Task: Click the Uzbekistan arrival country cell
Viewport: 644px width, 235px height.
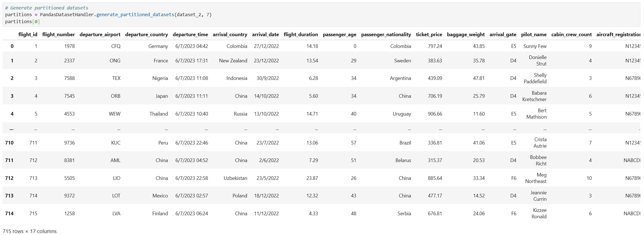Action: coord(235,178)
